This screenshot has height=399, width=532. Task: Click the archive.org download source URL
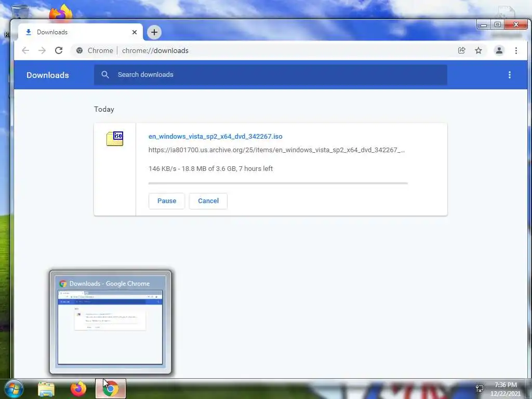click(276, 150)
